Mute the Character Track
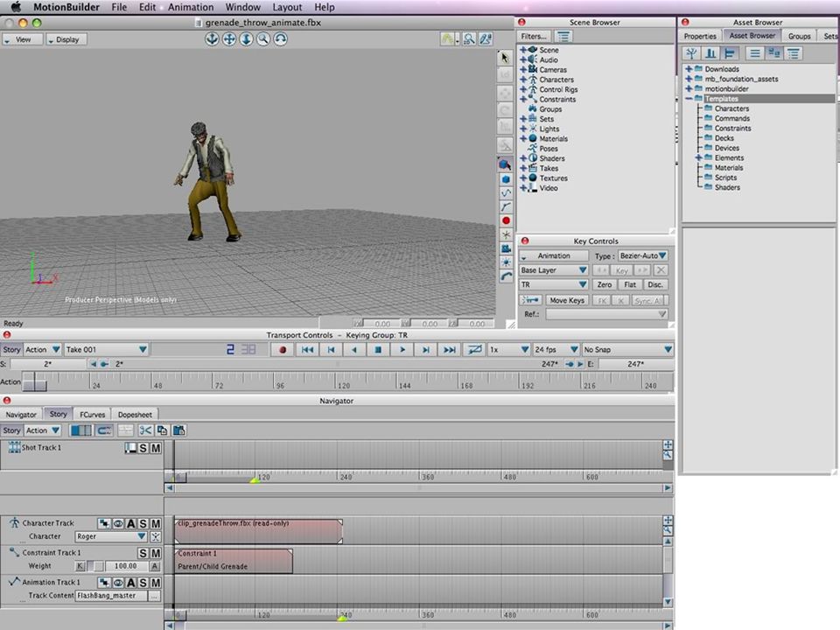Screen dimensions: 840x630 pos(156,523)
